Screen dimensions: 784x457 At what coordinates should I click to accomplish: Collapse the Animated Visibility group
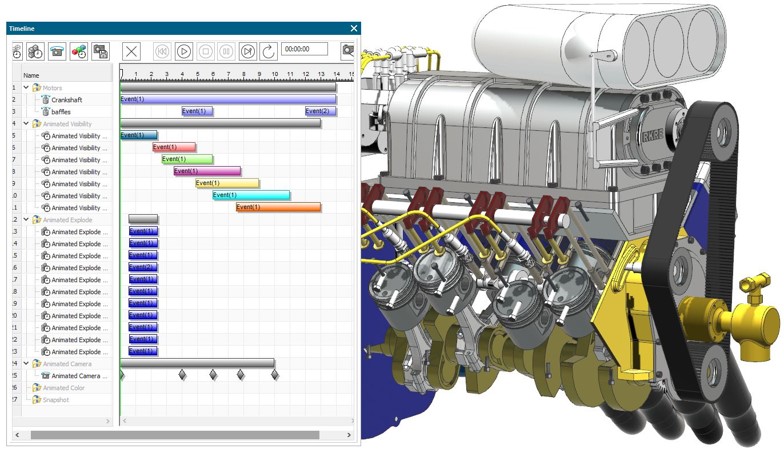(x=26, y=124)
